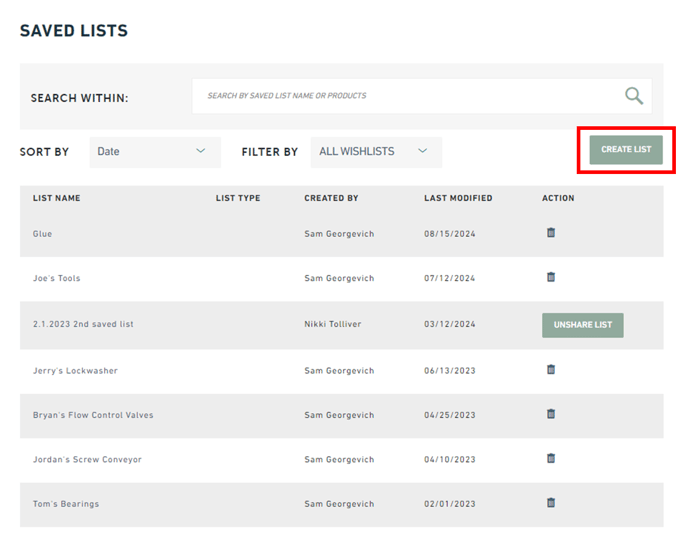Click the Create List button
The width and height of the screenshot is (688, 554).
[x=626, y=150]
